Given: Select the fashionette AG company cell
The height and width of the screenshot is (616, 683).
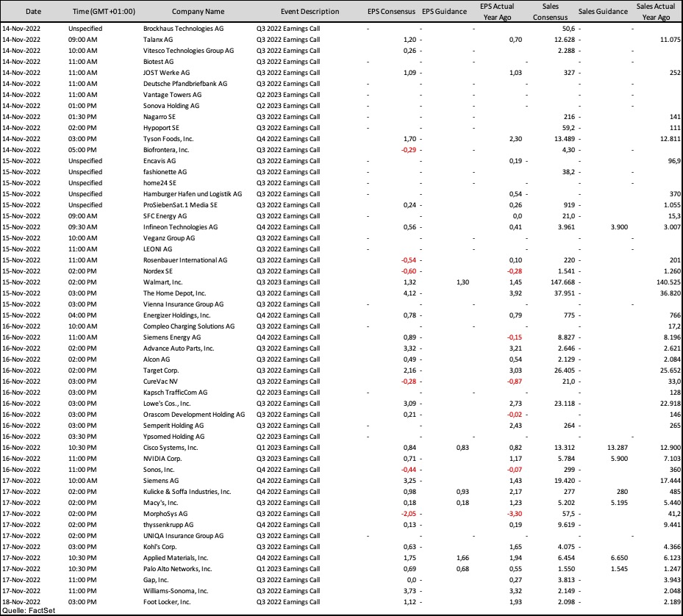Looking at the screenshot, I should [x=165, y=172].
